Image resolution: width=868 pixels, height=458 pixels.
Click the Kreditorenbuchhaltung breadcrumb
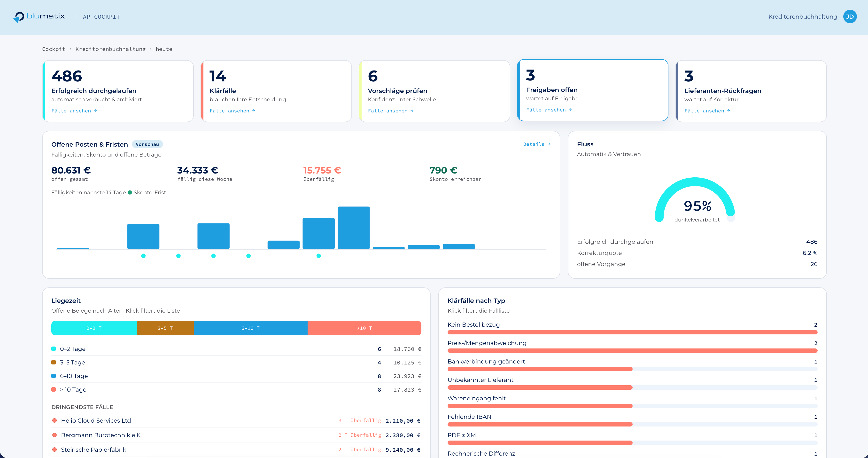[110, 49]
